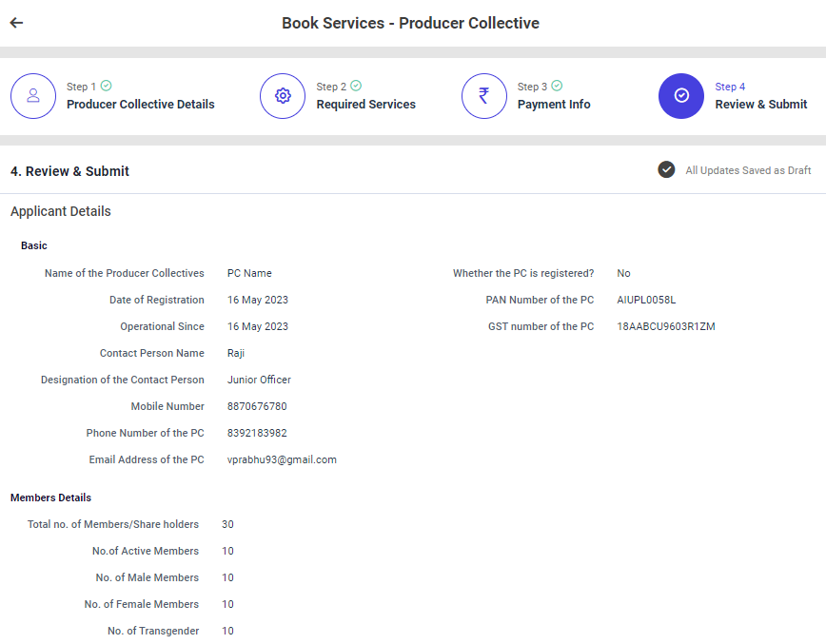Click the back arrow icon
The image size is (826, 644).
pos(16,23)
